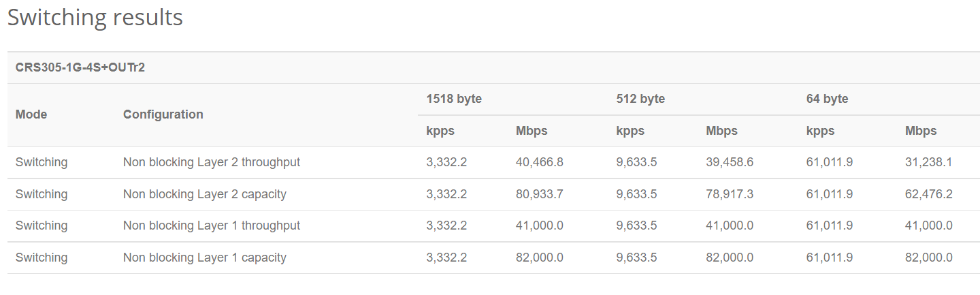The image size is (980, 295).
Task: Click the Non blocking Layer 1 capacity row
Action: (493, 258)
